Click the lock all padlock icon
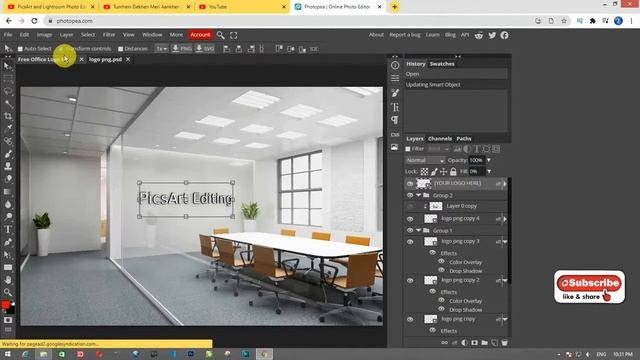 [453, 172]
